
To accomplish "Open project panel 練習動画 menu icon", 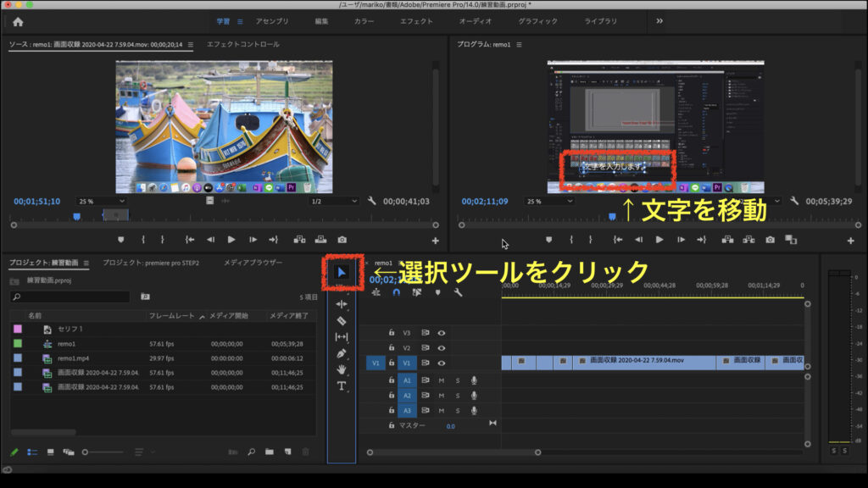I will click(x=86, y=263).
